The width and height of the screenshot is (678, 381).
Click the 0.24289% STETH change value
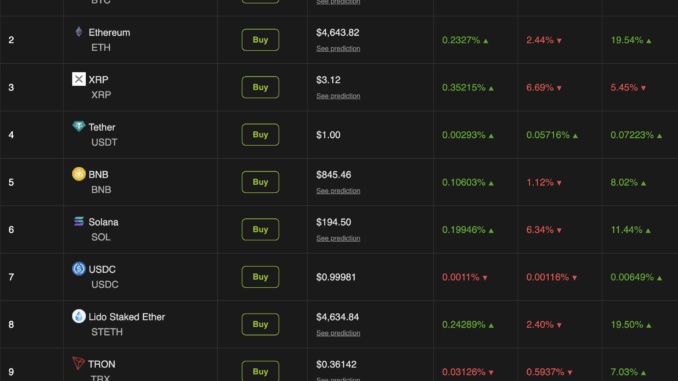pos(464,325)
